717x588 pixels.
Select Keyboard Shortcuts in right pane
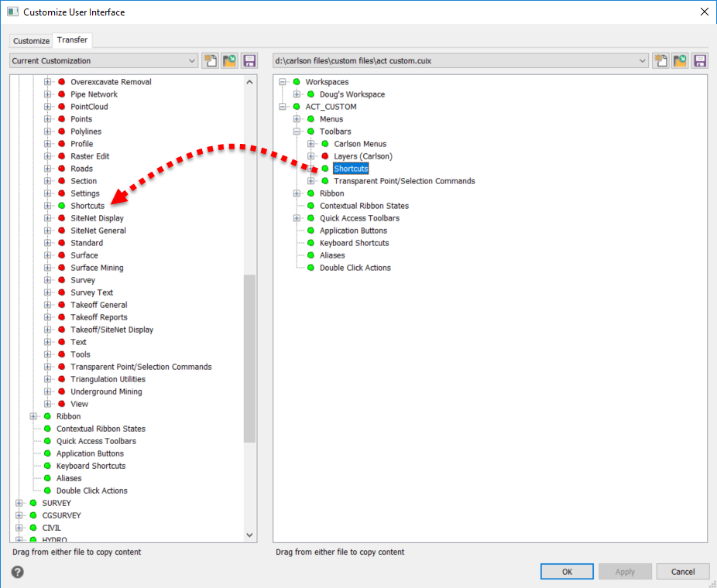354,243
